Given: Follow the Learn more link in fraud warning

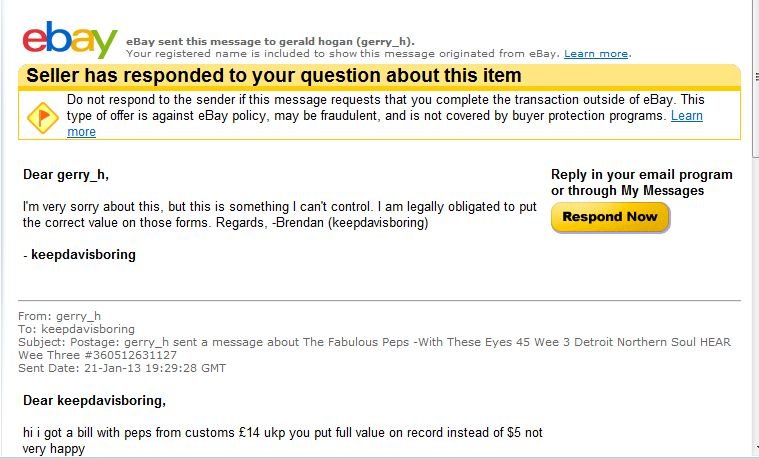Looking at the screenshot, I should point(687,116).
